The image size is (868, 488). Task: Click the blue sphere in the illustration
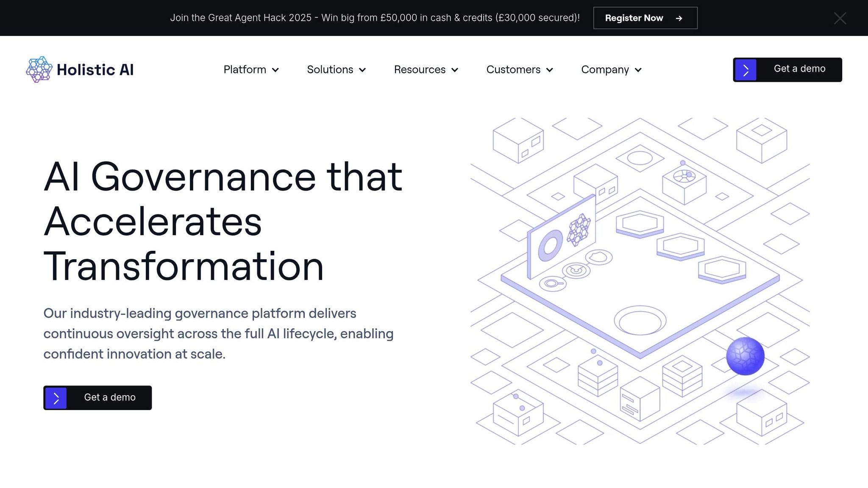coord(745,355)
